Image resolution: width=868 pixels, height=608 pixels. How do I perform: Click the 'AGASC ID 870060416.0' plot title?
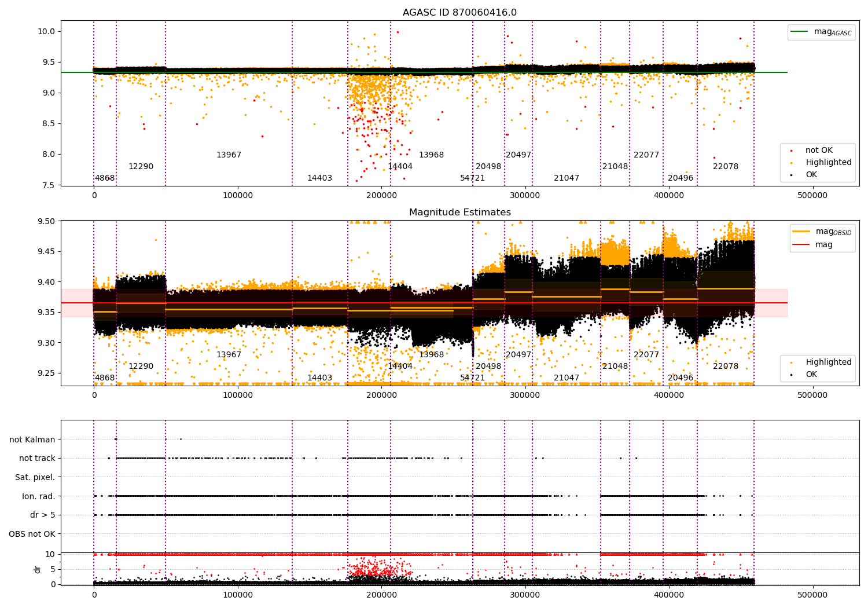460,13
